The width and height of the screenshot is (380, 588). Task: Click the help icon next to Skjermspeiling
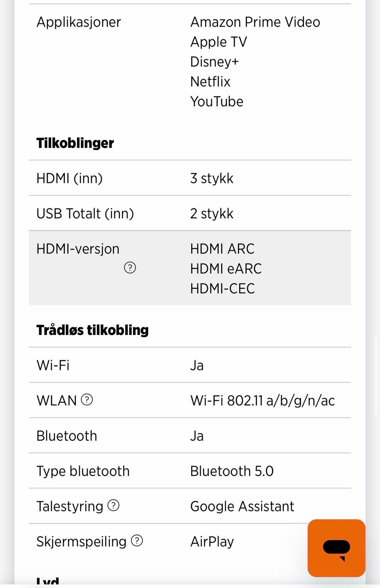pyautogui.click(x=137, y=541)
